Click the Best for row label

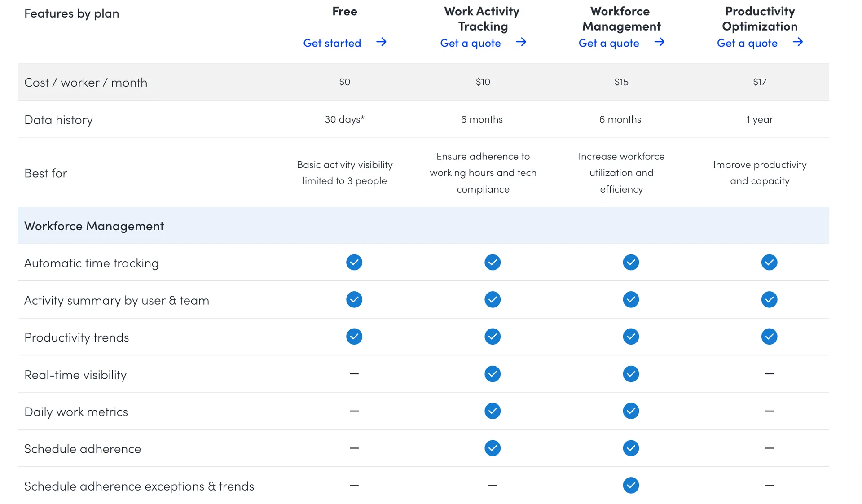coord(46,173)
